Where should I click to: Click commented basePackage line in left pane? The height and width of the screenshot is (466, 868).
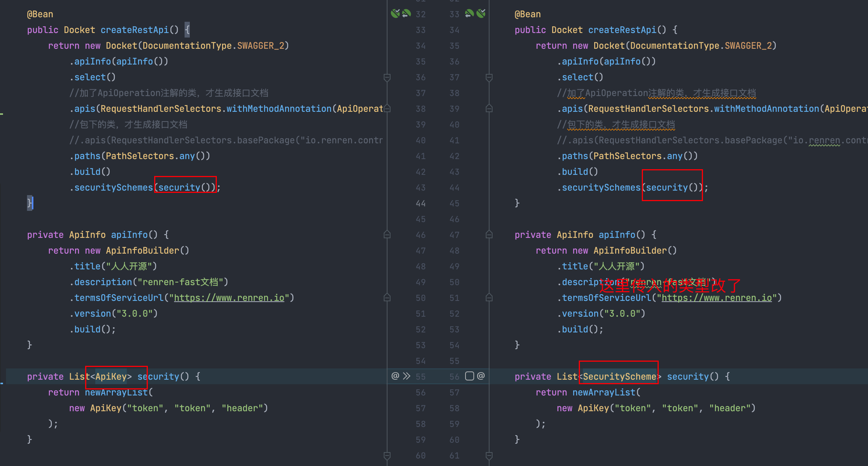[x=226, y=140]
